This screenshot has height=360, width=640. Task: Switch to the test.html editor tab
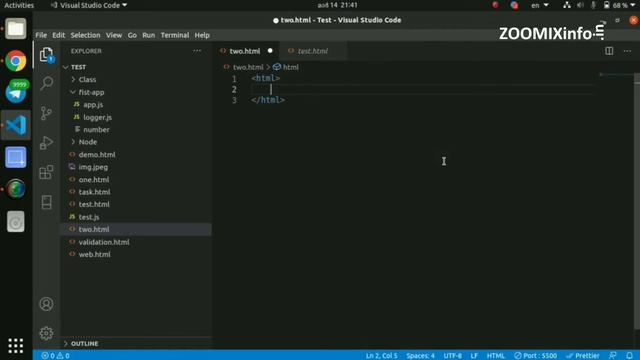click(313, 51)
